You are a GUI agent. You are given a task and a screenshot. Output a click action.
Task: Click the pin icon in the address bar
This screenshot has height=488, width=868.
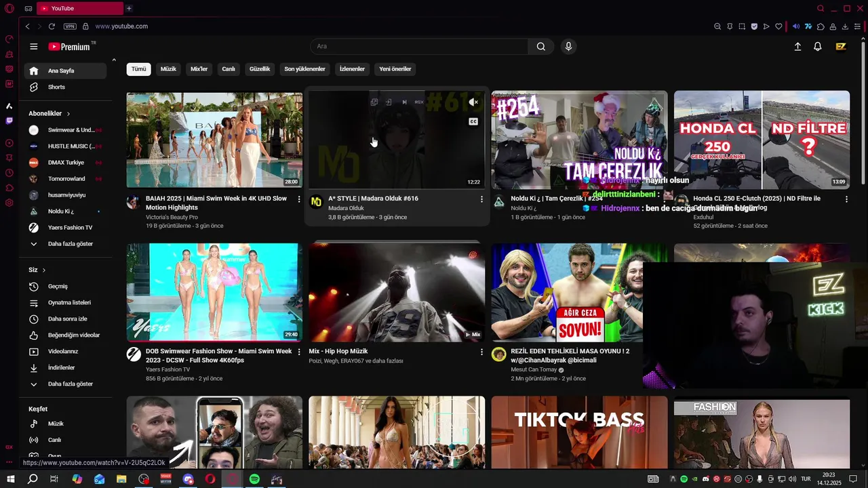(730, 26)
